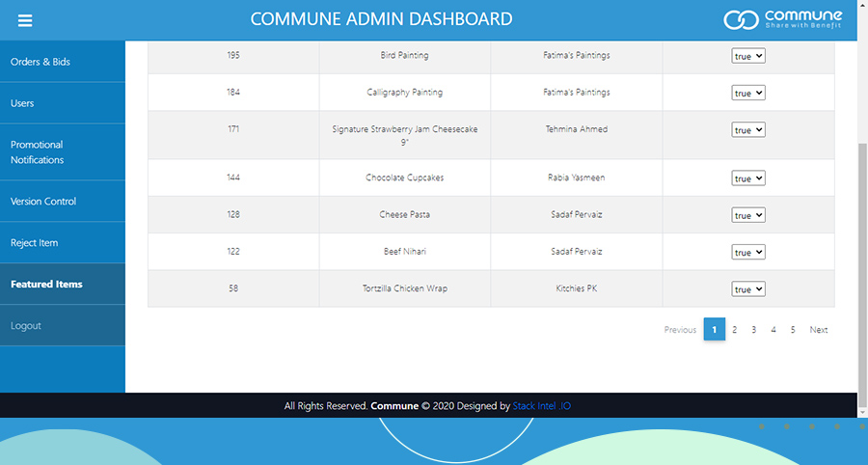Click the Commune logo in header
The height and width of the screenshot is (465, 868).
point(782,19)
